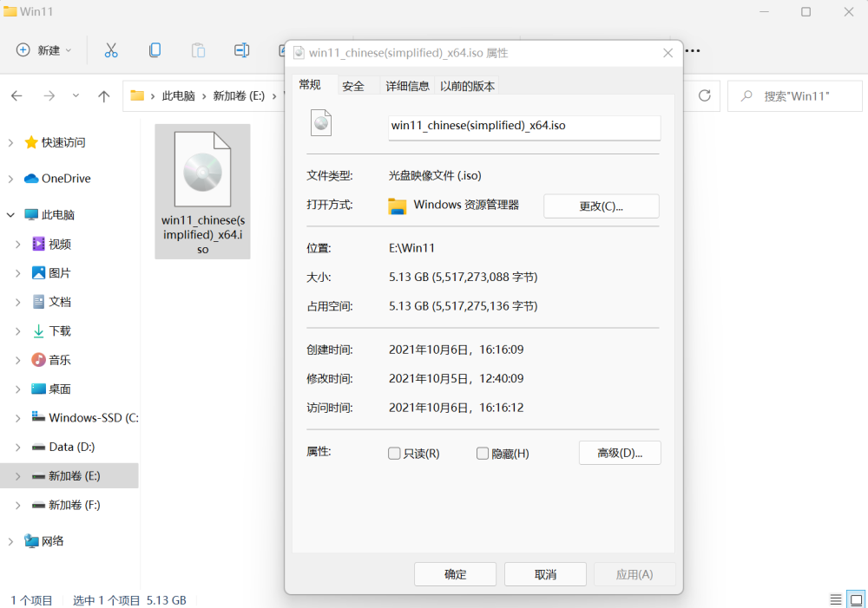868x608 pixels.
Task: Click the 确定 button
Action: (x=455, y=574)
